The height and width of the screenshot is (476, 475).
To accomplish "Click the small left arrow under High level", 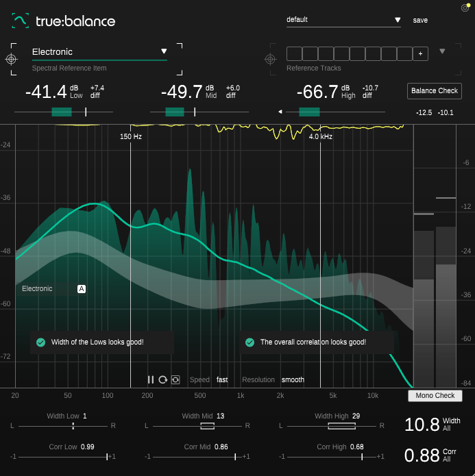I will (x=280, y=112).
